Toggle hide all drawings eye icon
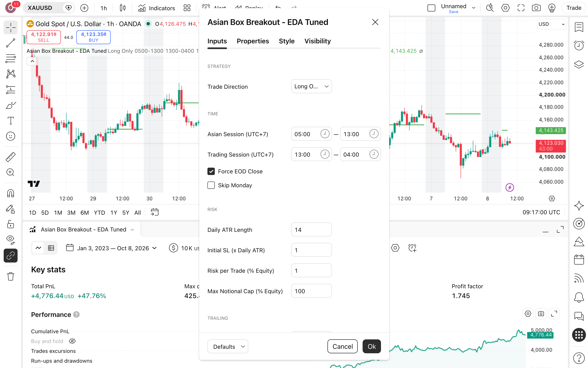Screen dimensions: 588x368 10,240
